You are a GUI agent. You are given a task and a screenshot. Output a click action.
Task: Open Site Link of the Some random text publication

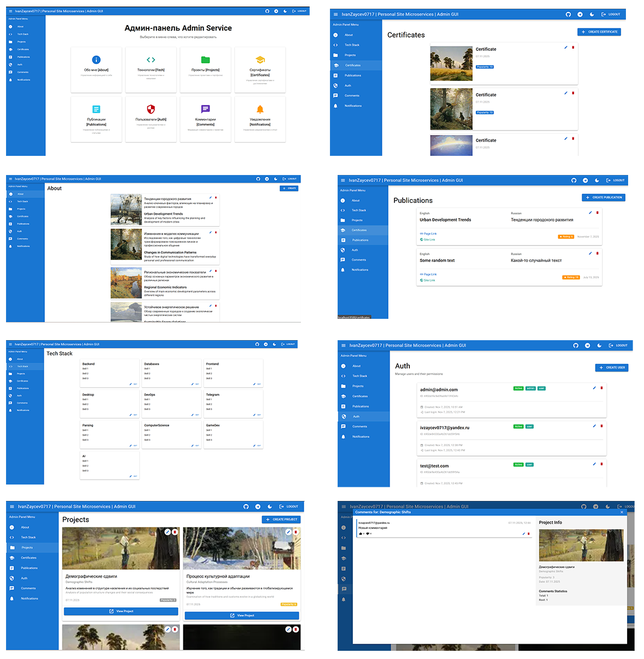click(x=428, y=280)
